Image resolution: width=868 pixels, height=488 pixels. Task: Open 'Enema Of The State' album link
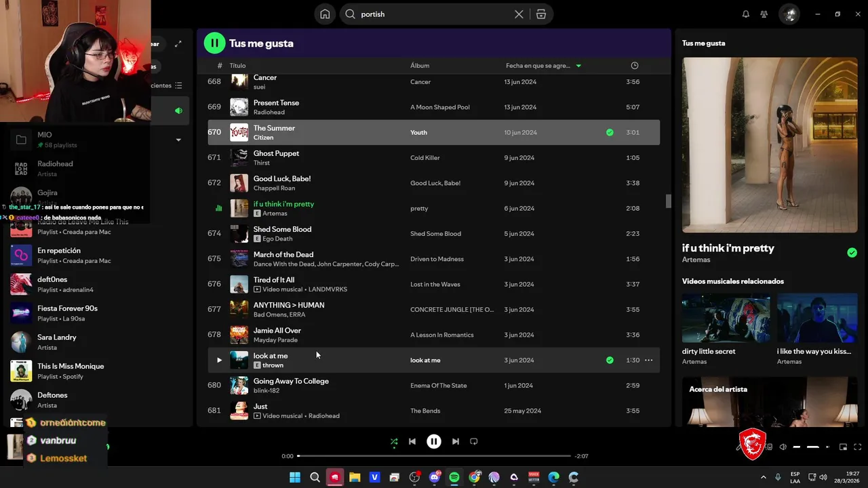click(438, 386)
